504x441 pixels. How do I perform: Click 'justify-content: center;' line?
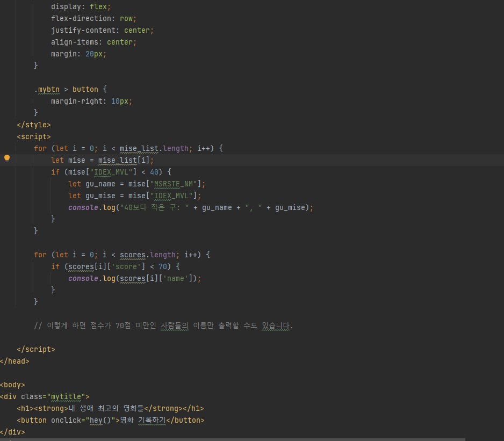pyautogui.click(x=102, y=31)
